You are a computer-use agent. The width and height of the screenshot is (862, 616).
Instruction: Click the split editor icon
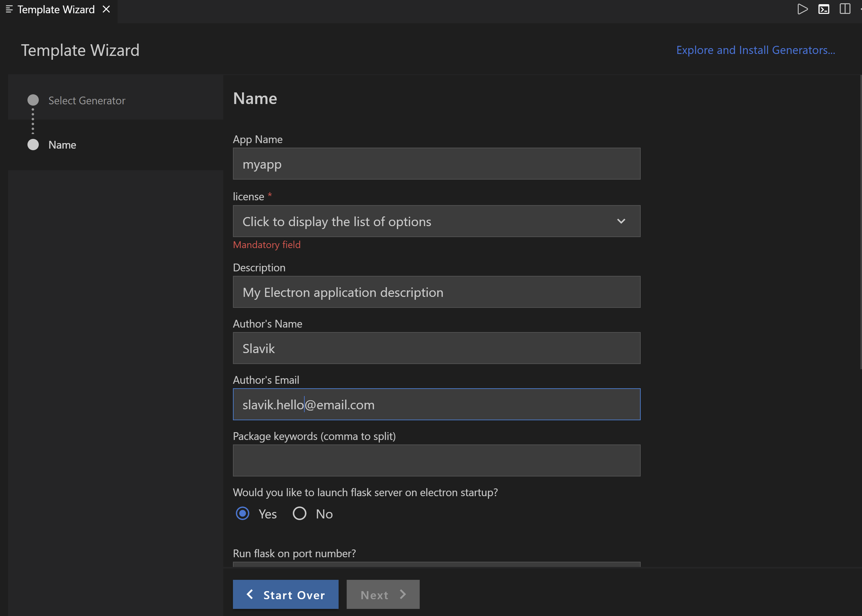click(845, 9)
